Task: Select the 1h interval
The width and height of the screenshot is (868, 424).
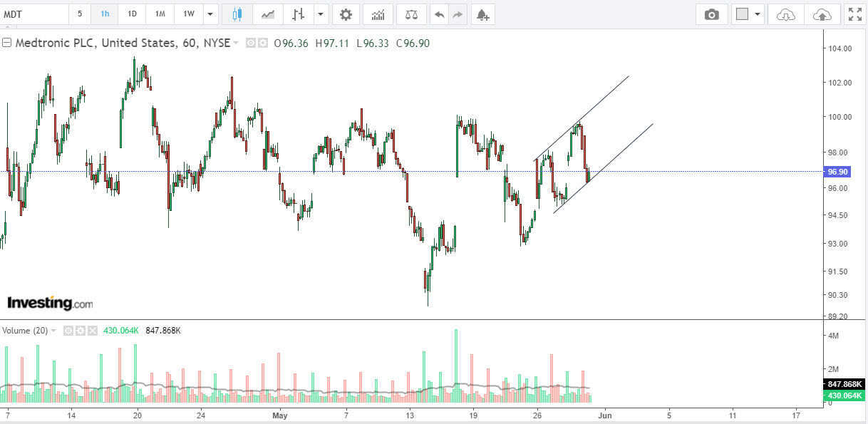Action: click(105, 14)
